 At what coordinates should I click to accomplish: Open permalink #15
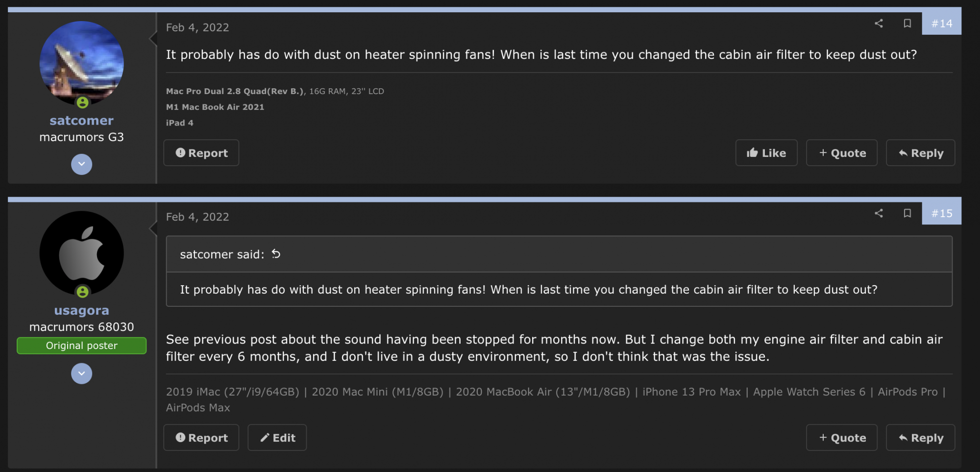[x=942, y=213]
